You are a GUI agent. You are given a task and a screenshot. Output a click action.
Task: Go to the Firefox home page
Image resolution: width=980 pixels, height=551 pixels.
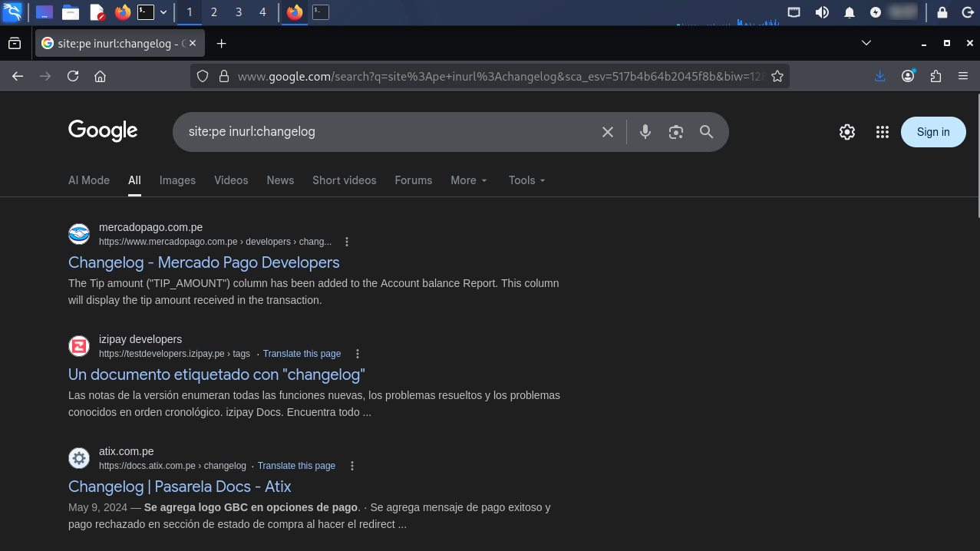[100, 76]
